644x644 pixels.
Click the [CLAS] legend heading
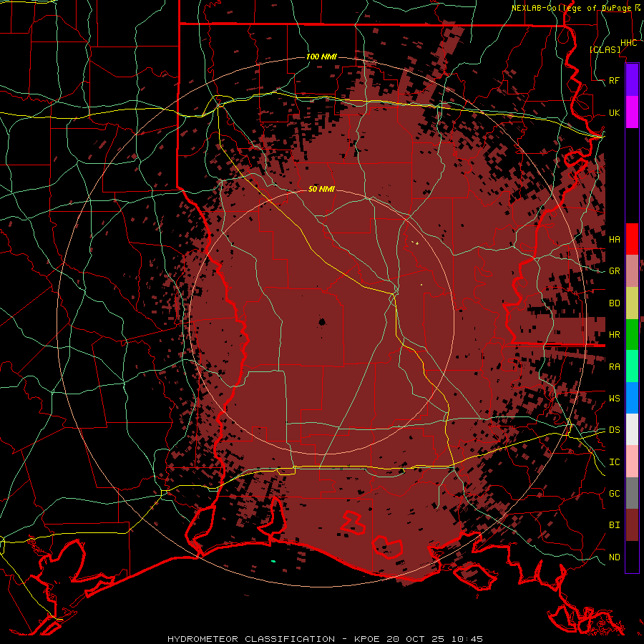tap(605, 49)
